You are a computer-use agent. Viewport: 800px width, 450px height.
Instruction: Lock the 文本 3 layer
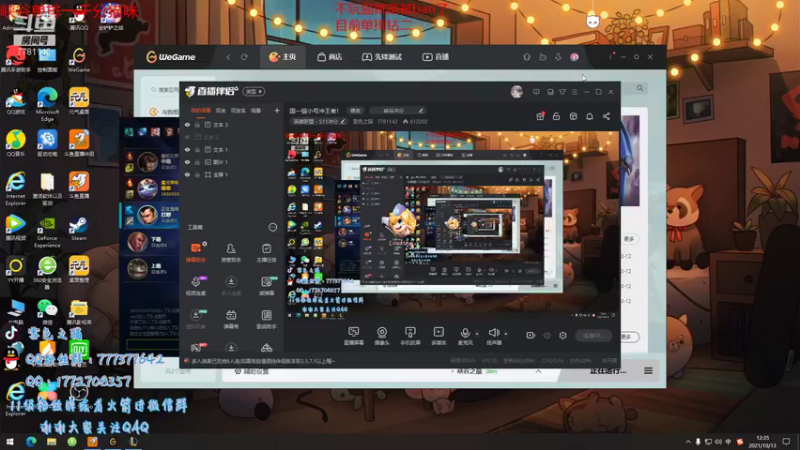[197, 125]
